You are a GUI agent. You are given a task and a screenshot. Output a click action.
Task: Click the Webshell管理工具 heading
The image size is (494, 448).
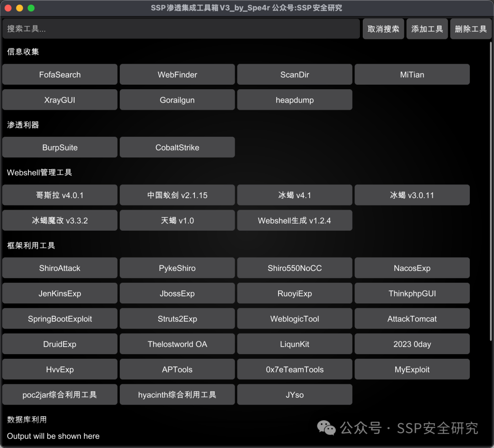(39, 173)
